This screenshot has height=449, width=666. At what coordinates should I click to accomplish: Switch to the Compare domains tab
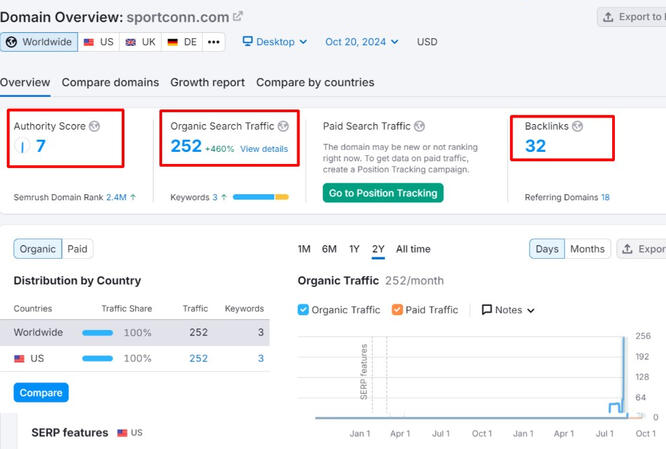coord(110,82)
